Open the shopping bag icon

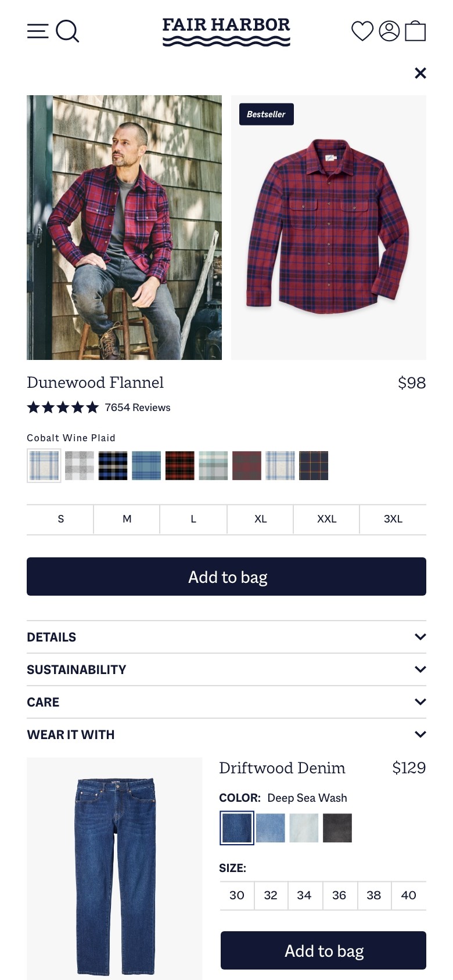tap(415, 31)
